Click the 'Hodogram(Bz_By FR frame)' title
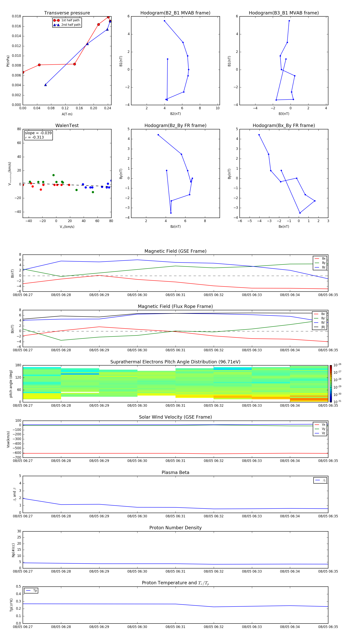Image resolution: width=351 pixels, height=644 pixels. (175, 125)
